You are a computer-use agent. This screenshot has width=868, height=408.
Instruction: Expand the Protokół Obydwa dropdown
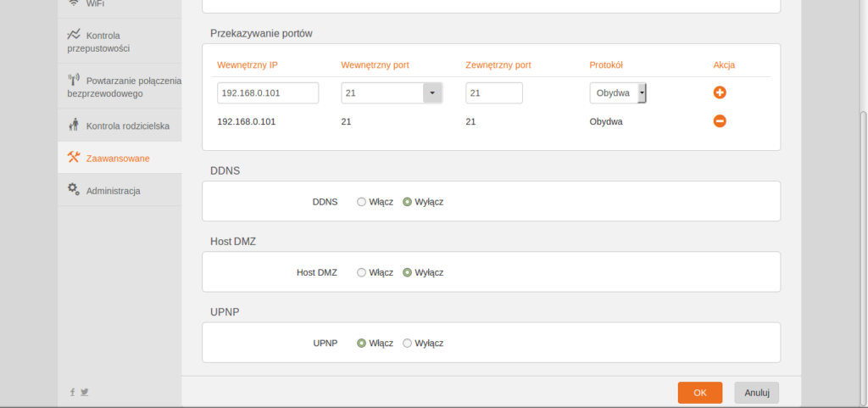(x=642, y=93)
